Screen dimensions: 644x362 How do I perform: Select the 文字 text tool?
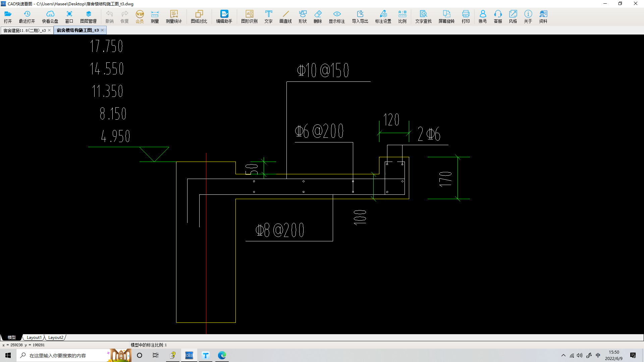tap(268, 16)
